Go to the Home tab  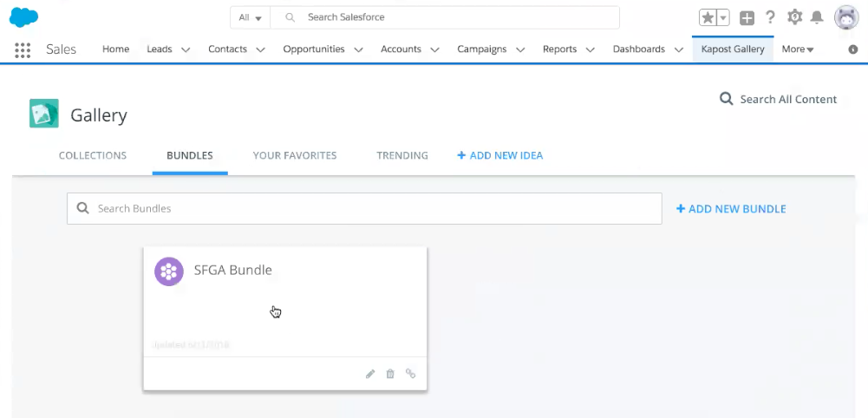point(115,49)
